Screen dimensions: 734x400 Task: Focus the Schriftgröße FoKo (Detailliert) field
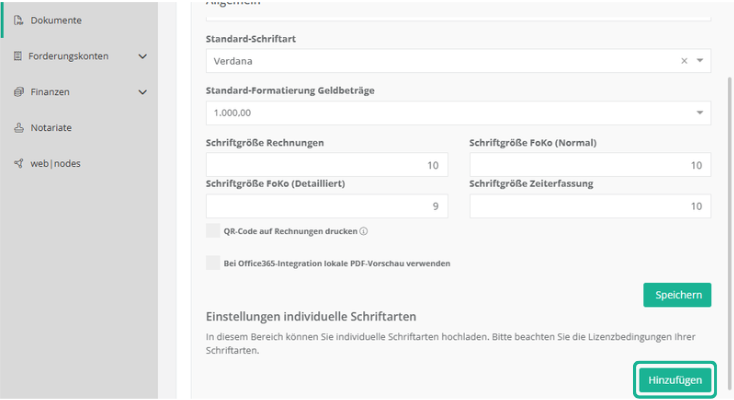(327, 206)
